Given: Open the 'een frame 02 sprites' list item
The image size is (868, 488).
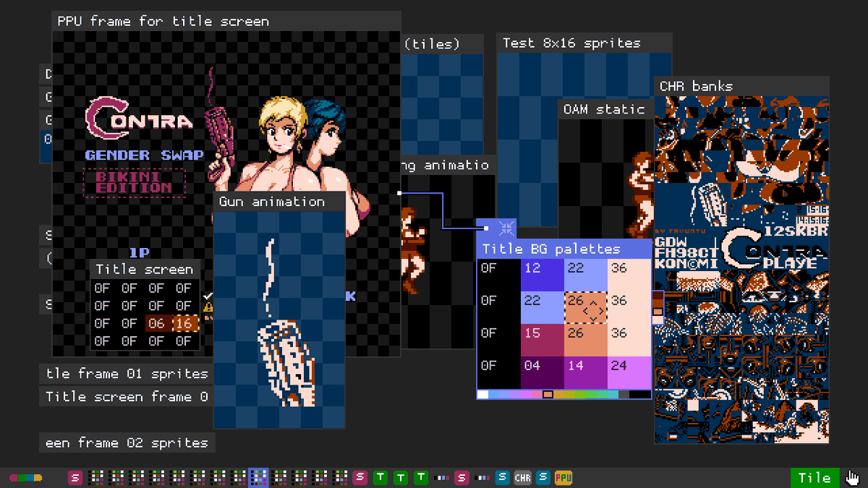Looking at the screenshot, I should tap(127, 443).
